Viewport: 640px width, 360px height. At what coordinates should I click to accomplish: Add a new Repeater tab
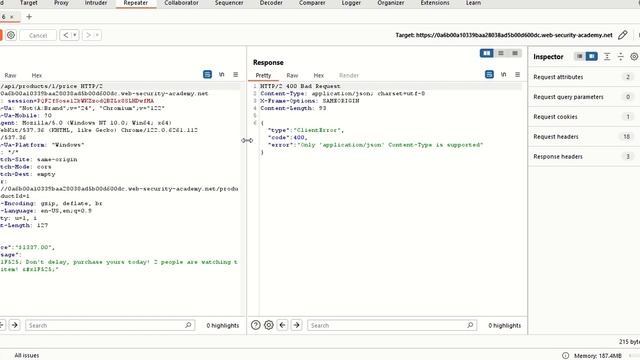[29, 17]
